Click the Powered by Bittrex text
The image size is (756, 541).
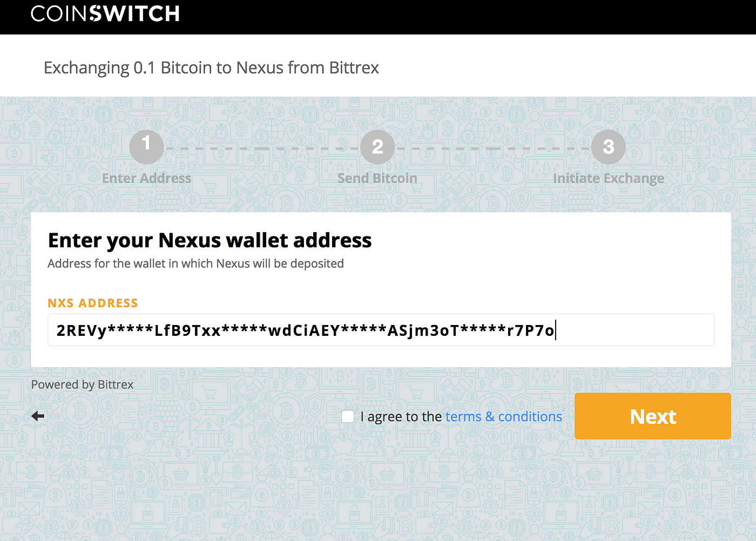point(82,384)
